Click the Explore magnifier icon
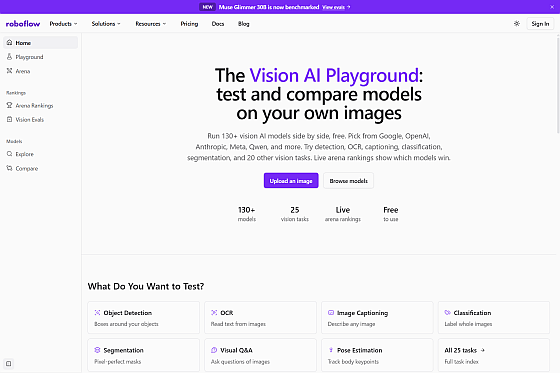The height and width of the screenshot is (373, 560). click(x=10, y=154)
